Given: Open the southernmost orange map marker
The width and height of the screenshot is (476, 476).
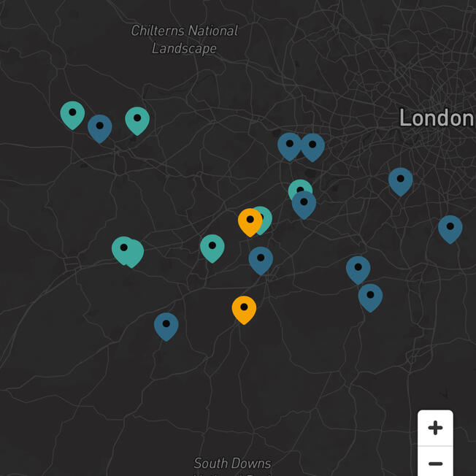Looking at the screenshot, I should coord(244,309).
